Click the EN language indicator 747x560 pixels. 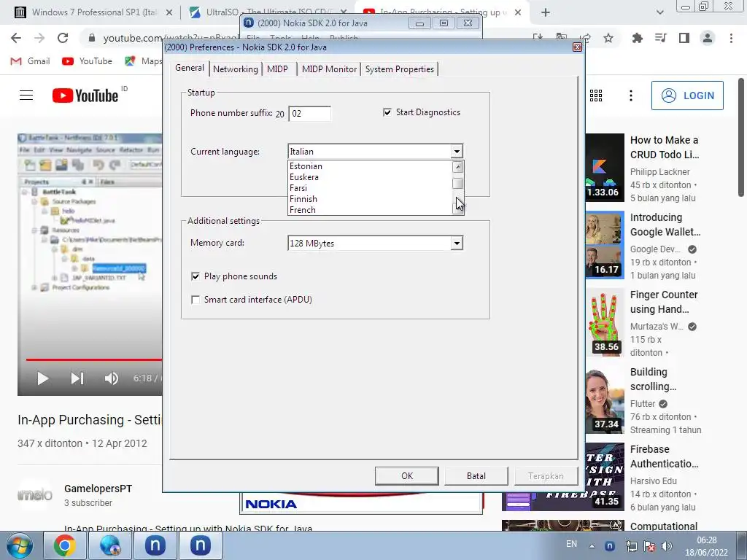coord(571,544)
